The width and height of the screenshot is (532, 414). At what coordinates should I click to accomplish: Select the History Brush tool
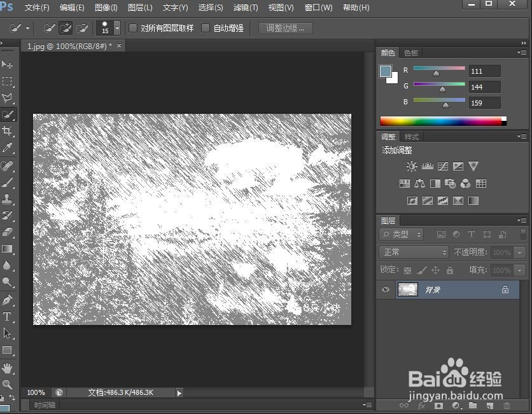pos(7,216)
